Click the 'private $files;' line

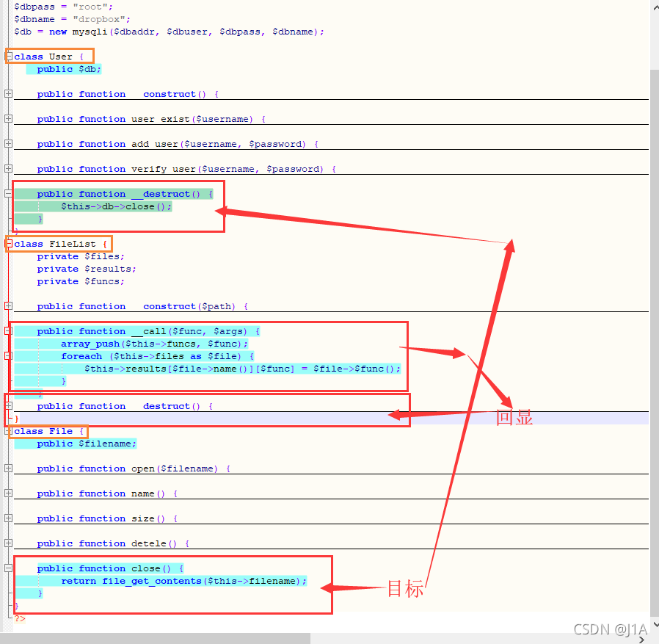(x=81, y=256)
